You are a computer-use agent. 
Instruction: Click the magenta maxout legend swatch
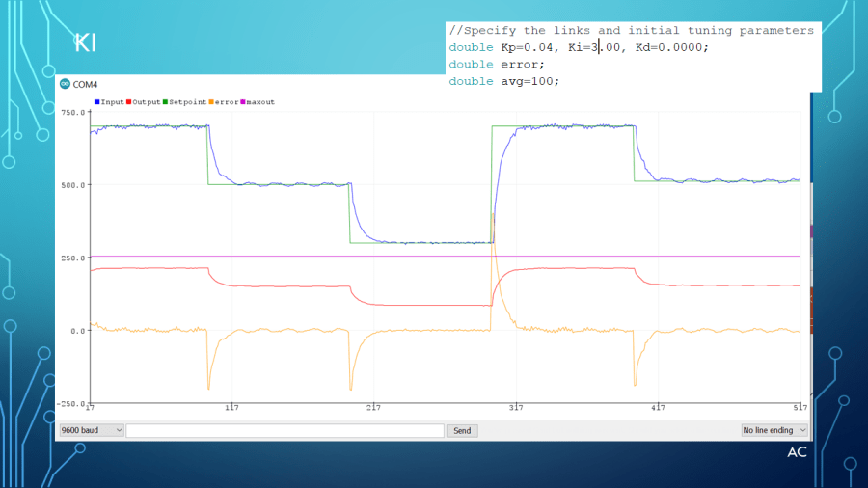(x=243, y=101)
